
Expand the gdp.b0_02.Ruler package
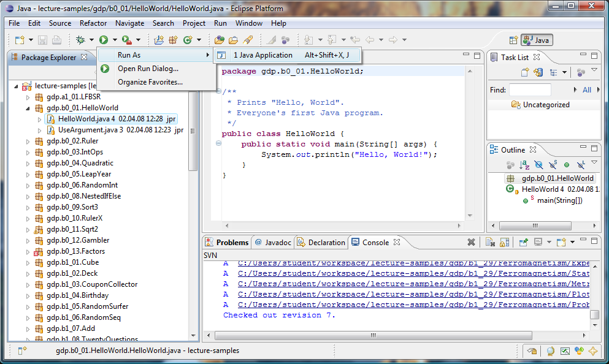(28, 142)
